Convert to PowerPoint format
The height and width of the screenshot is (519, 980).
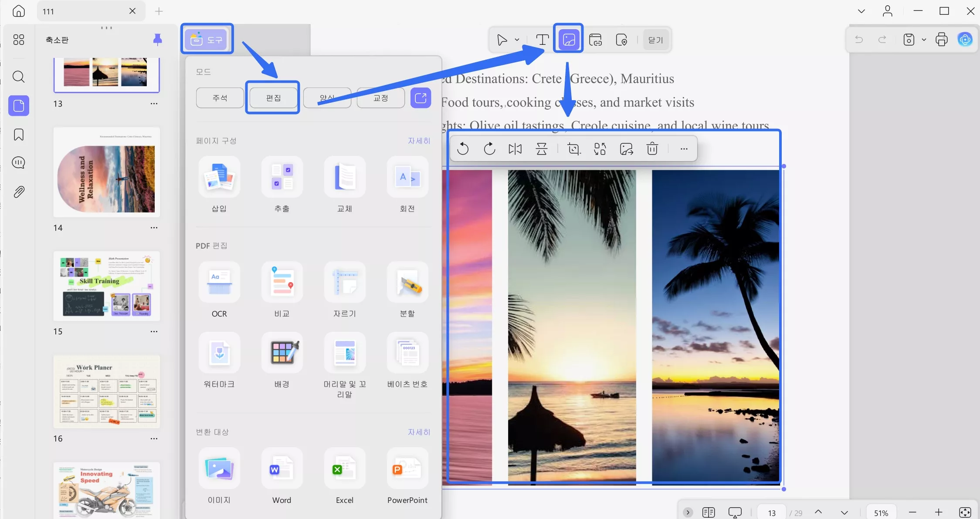[407, 476]
